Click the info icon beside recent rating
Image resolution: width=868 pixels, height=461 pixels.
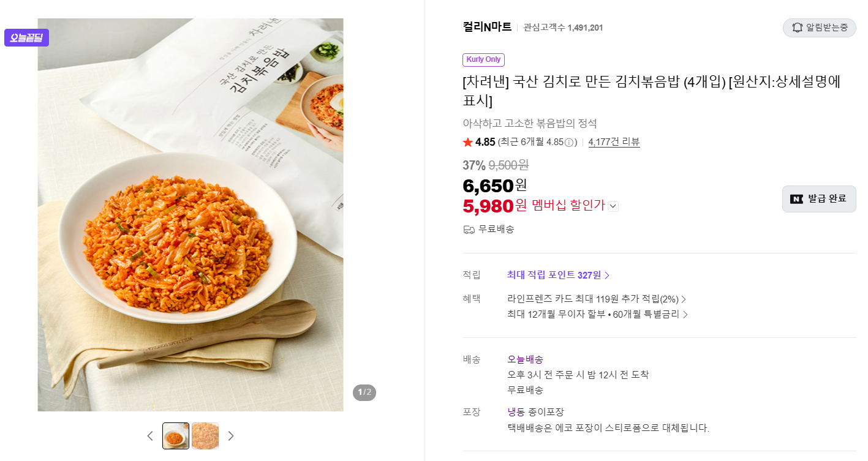point(569,143)
